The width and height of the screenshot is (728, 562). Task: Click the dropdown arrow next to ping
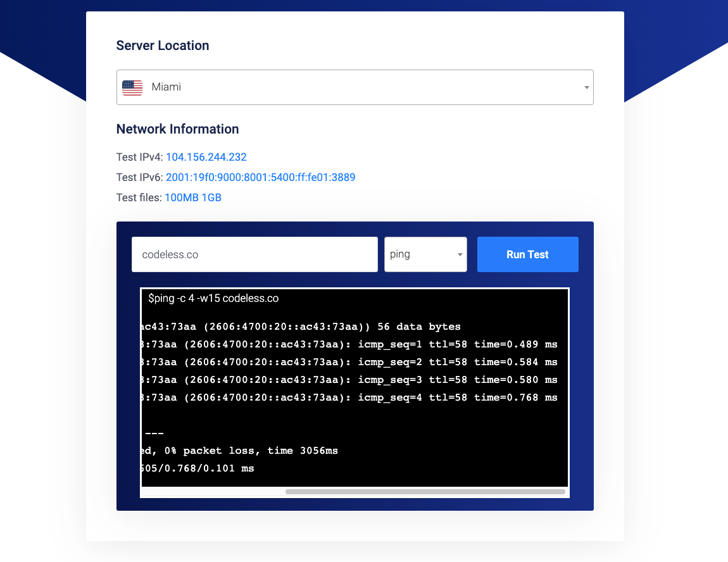(460, 254)
